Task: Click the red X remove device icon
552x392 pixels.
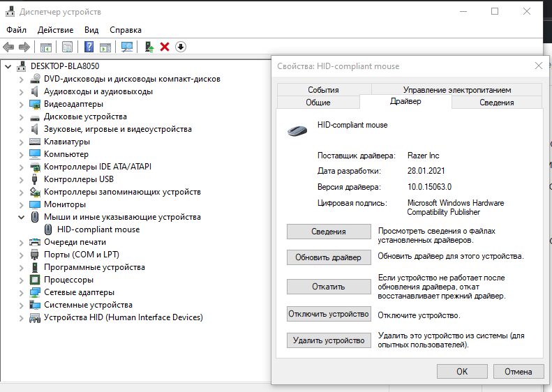Action: (165, 47)
